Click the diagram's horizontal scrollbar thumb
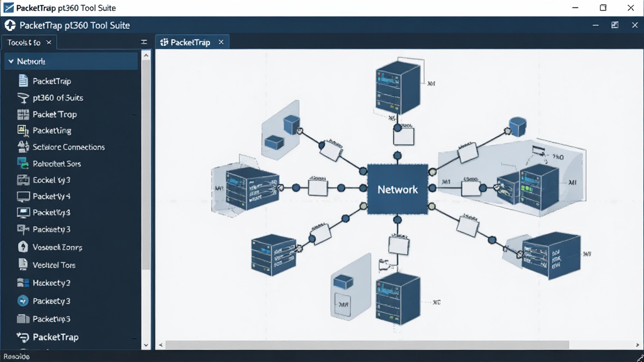 (x=367, y=345)
